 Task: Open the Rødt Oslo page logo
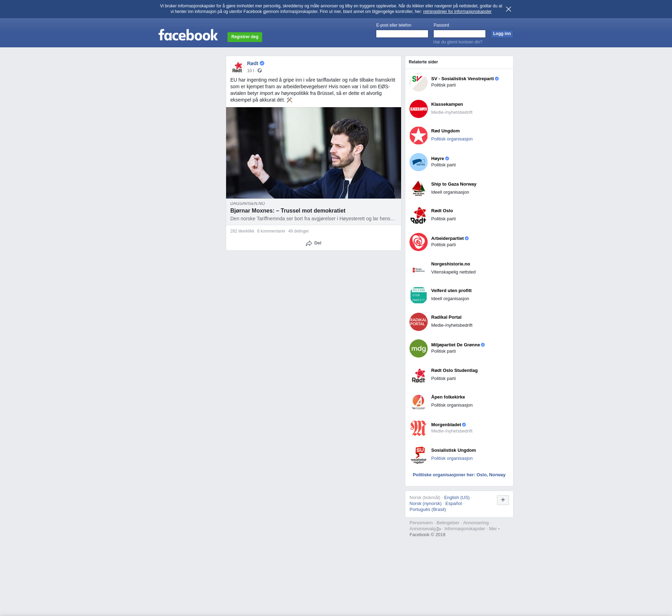pyautogui.click(x=419, y=215)
